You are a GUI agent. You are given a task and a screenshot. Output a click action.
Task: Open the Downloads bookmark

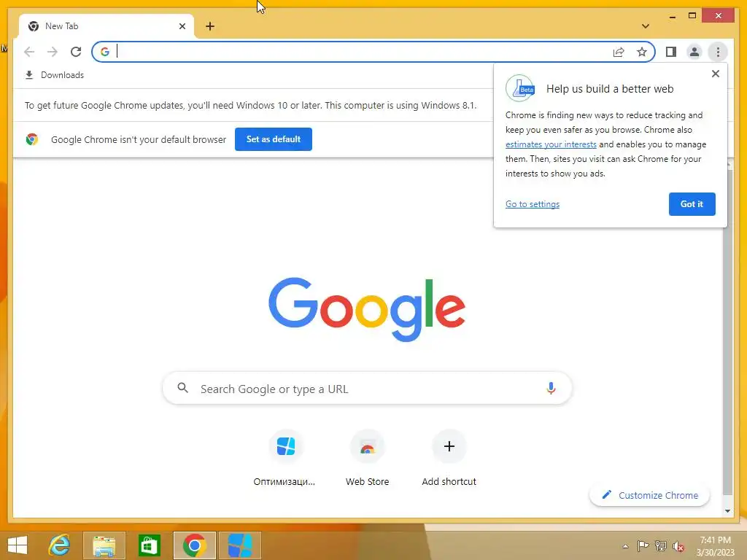pyautogui.click(x=54, y=75)
